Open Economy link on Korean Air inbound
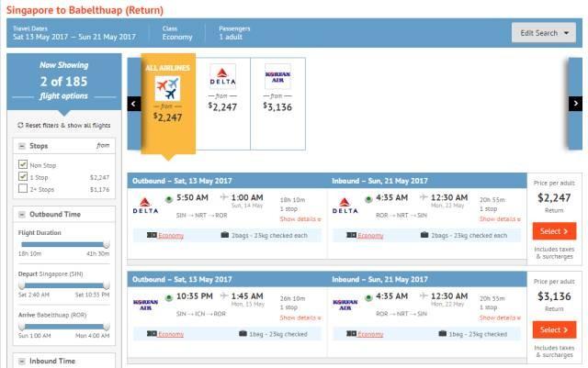The image size is (588, 368). pos(370,334)
